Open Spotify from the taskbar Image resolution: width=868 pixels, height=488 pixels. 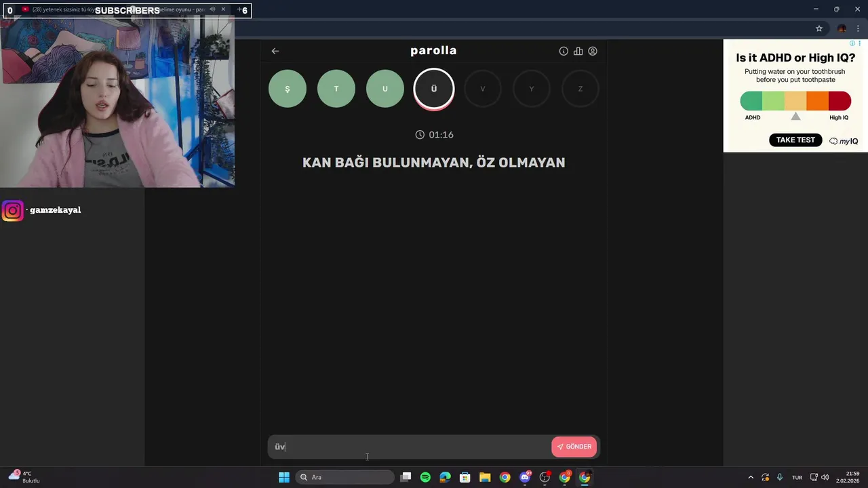click(x=425, y=477)
